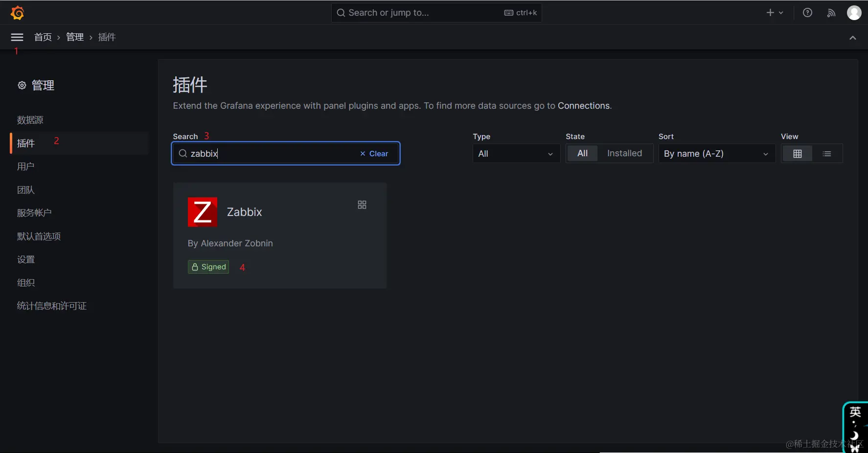The height and width of the screenshot is (453, 868).
Task: Select the All state option
Action: click(582, 153)
